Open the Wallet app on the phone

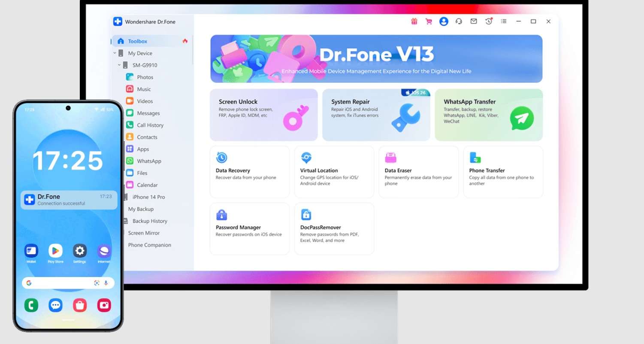click(x=31, y=251)
